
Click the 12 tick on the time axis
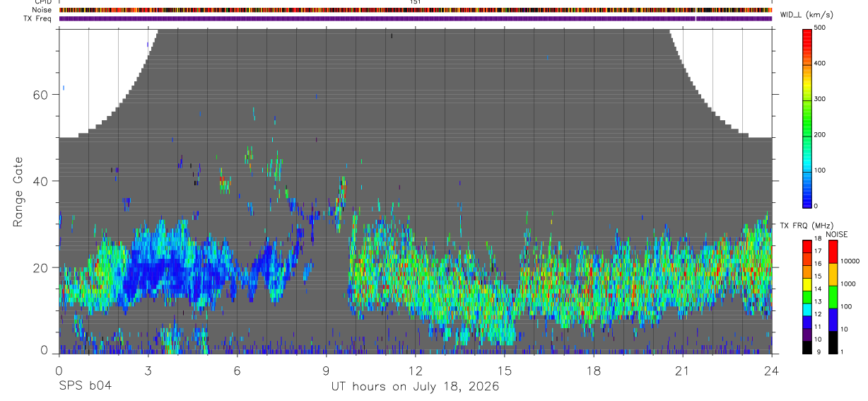416,371
